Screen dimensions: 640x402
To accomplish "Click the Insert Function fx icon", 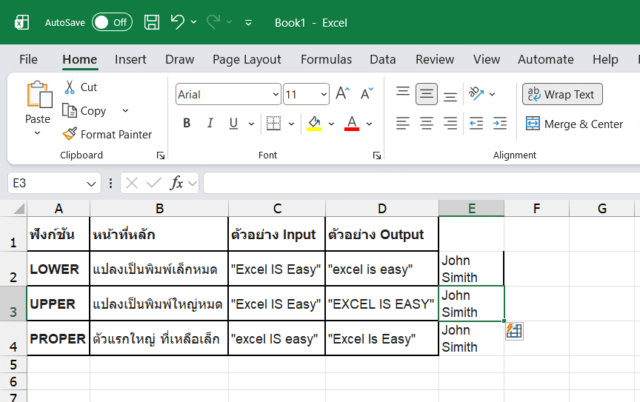I will (176, 183).
